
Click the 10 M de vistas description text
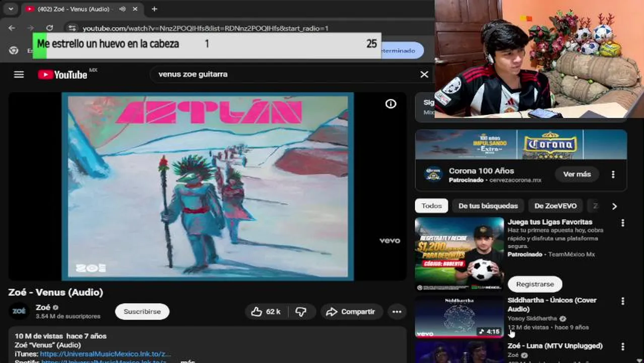(x=60, y=336)
